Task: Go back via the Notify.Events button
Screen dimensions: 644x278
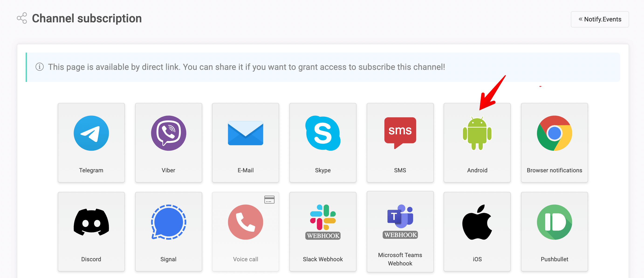Action: [x=599, y=19]
